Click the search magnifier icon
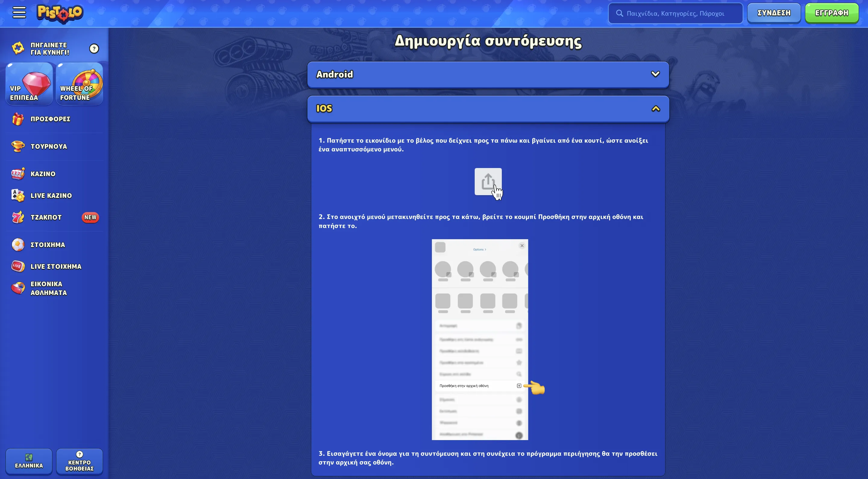Viewport: 868px width, 479px height. coord(619,13)
